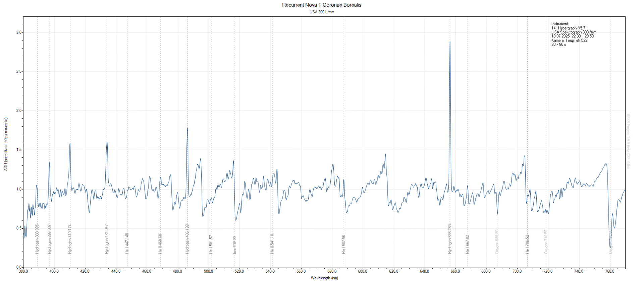644x284 pixels.
Task: Click the "He I 587.56" line label
Action: coord(344,244)
